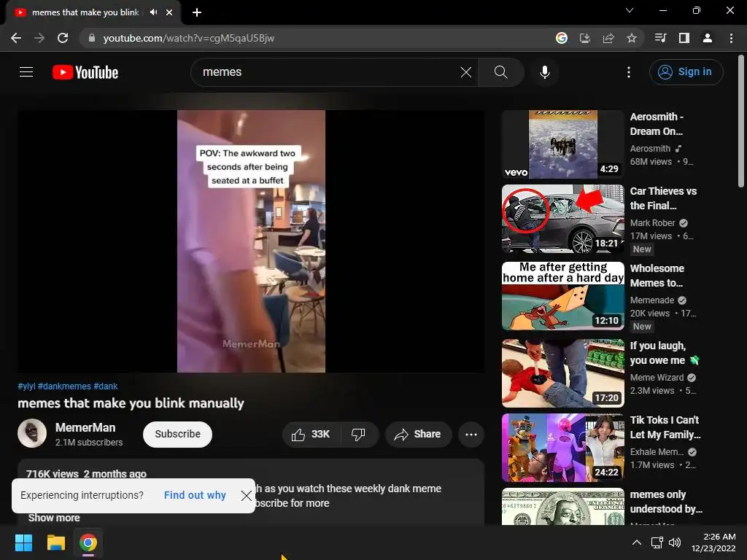The image size is (747, 560).
Task: Open the Meme Wizard channel name
Action: (657, 378)
